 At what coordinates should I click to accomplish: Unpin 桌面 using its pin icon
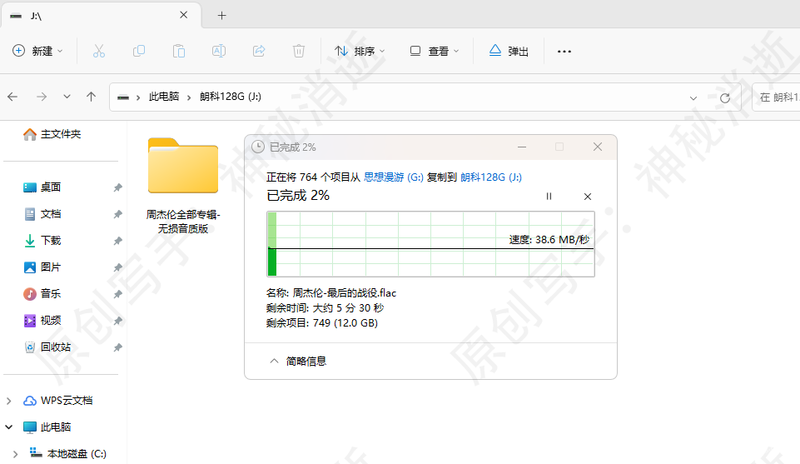point(117,187)
